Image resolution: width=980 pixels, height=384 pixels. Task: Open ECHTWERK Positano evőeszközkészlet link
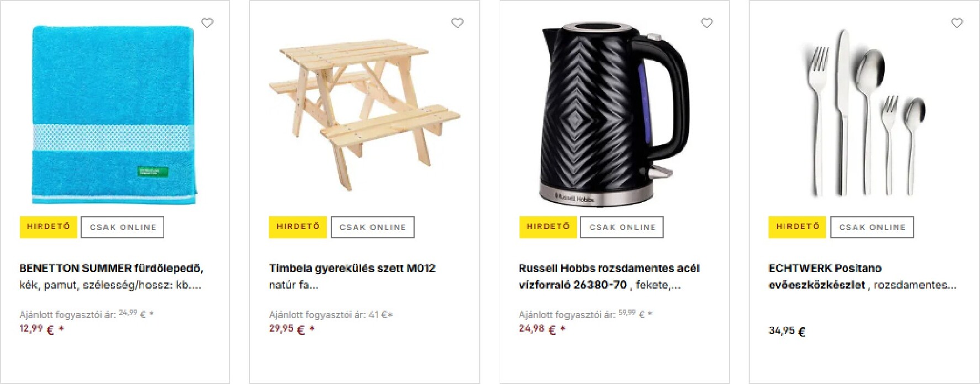tap(862, 276)
